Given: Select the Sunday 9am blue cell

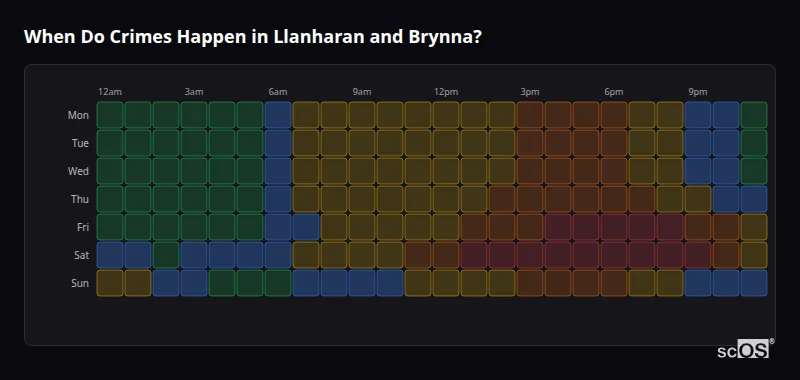Looking at the screenshot, I should (x=362, y=283).
